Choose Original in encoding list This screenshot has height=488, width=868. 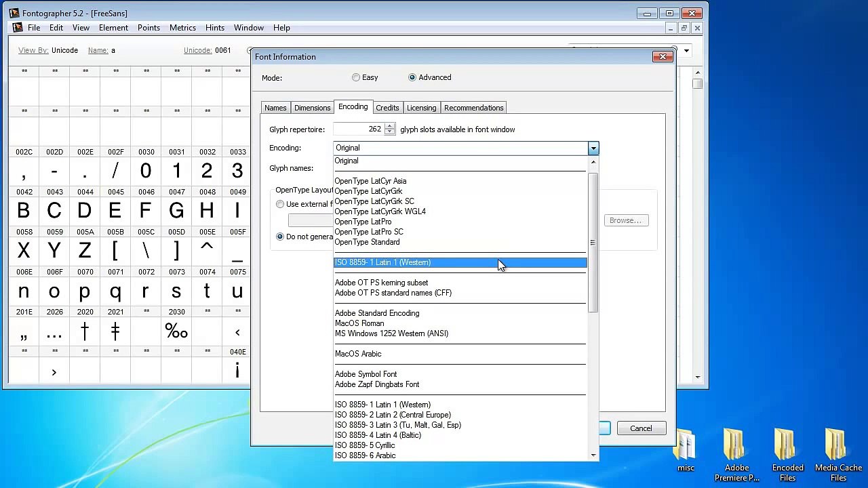(460, 161)
